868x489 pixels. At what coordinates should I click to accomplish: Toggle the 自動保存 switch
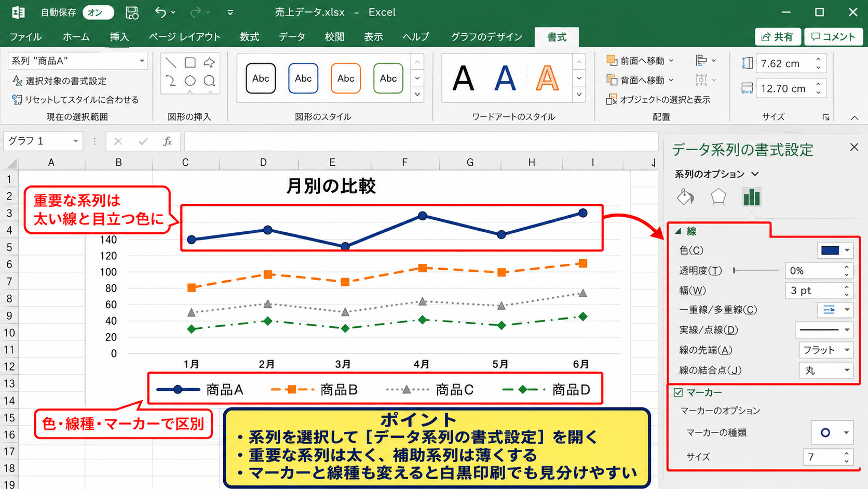(x=98, y=12)
